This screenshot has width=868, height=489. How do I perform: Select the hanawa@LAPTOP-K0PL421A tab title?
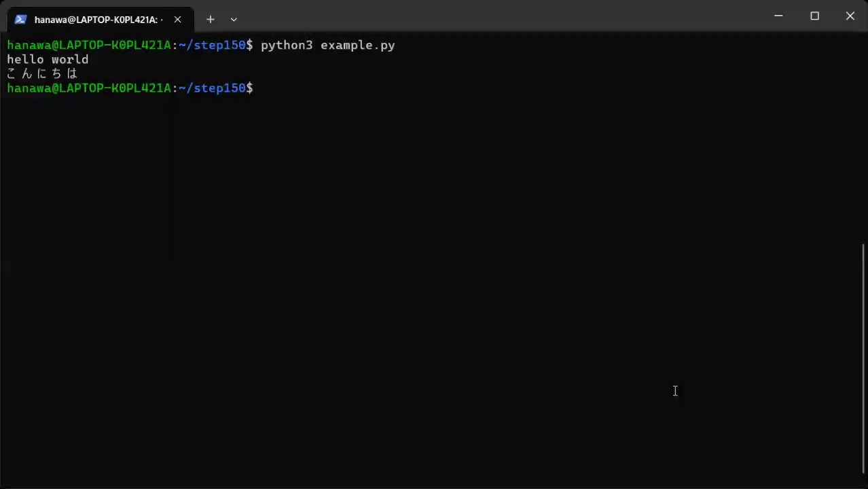[98, 20]
